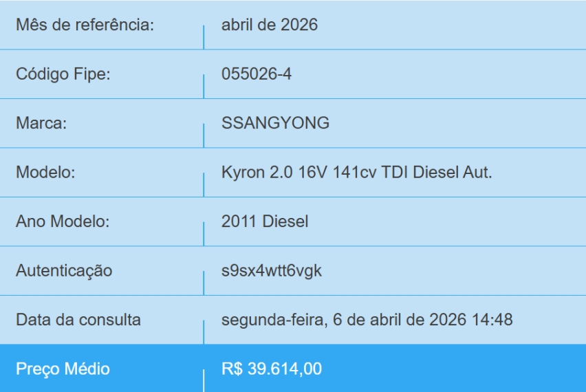Select the SSANGYONG brand name
The width and height of the screenshot is (586, 392).
tap(275, 124)
